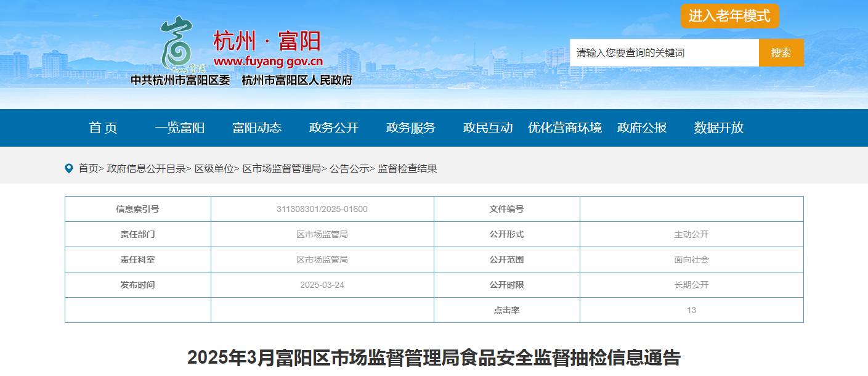Click the 区级单位 breadcrumb link
The image size is (868, 376).
pyautogui.click(x=214, y=168)
